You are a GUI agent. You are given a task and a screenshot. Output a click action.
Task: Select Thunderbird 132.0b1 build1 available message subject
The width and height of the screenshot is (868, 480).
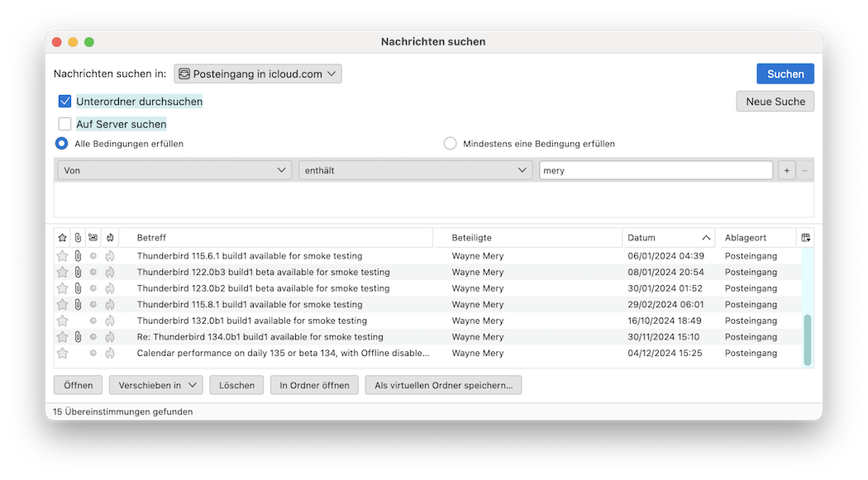(252, 321)
